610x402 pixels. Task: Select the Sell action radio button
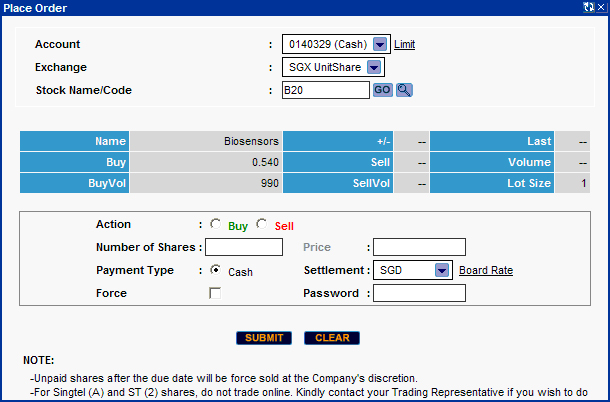[261, 224]
